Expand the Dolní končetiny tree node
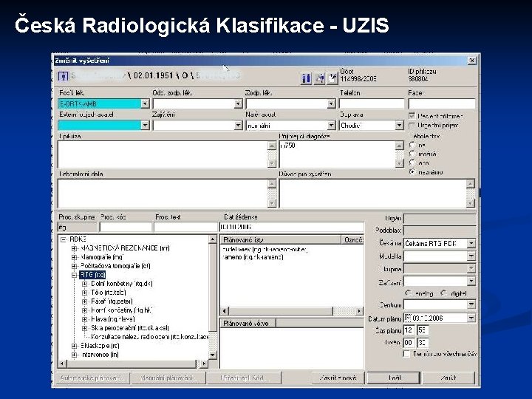 (84, 284)
